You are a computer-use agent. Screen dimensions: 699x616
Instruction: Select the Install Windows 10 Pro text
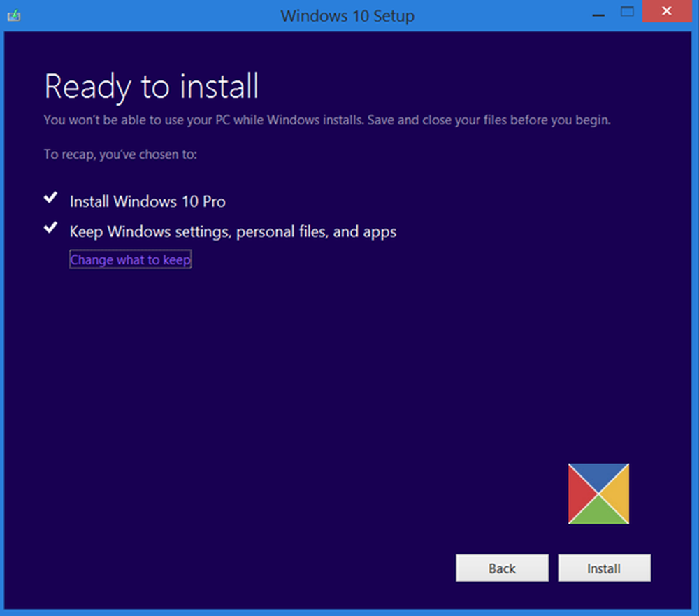pos(147,202)
